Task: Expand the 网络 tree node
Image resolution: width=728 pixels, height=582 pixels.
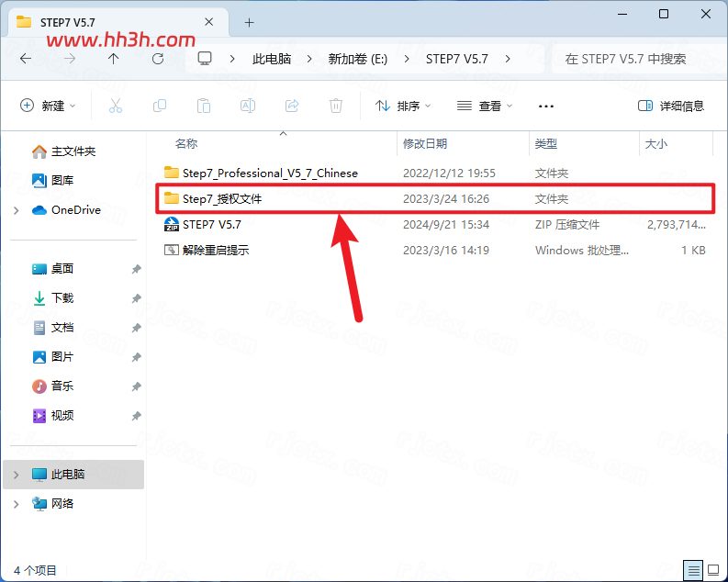Action: 17,504
